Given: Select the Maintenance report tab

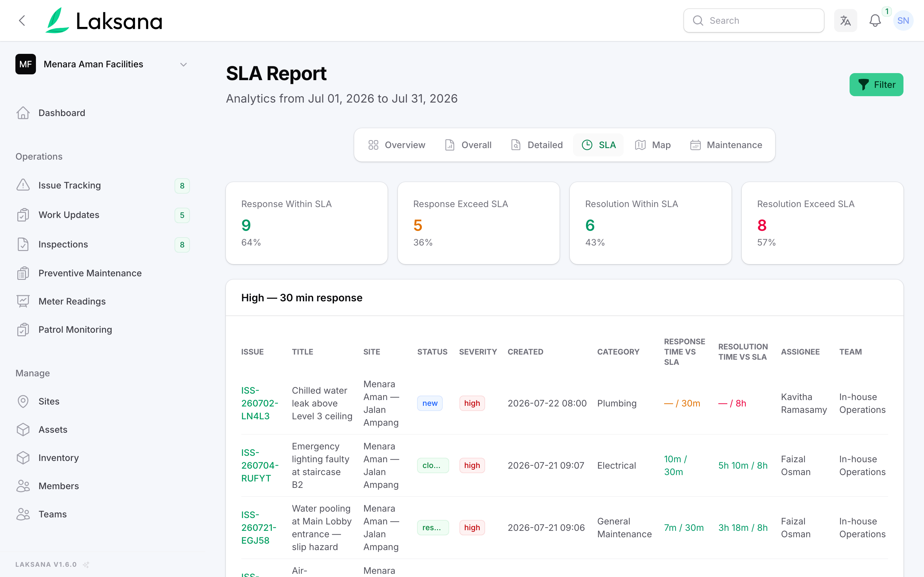Looking at the screenshot, I should pos(726,145).
